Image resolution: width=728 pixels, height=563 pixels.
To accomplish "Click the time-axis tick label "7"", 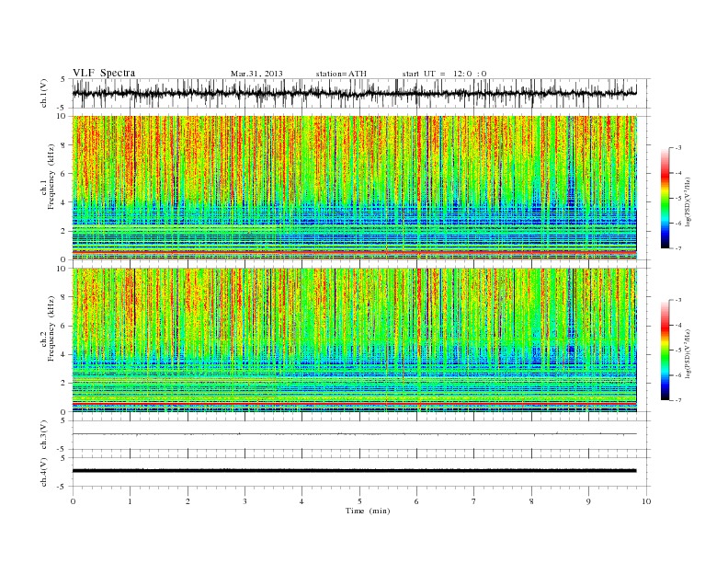I will click(474, 501).
